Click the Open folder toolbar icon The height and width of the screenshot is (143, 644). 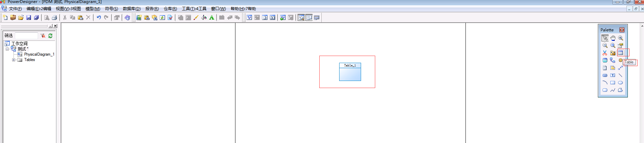click(21, 18)
